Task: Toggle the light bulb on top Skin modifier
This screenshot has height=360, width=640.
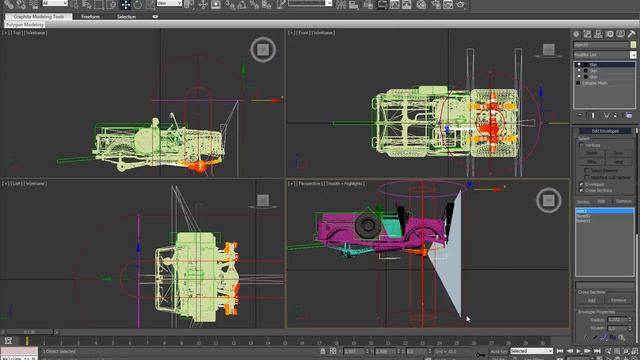Action: [579, 64]
